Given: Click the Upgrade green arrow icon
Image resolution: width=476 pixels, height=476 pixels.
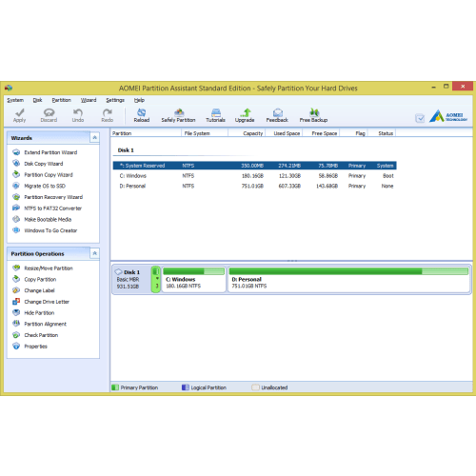Looking at the screenshot, I should tap(246, 112).
